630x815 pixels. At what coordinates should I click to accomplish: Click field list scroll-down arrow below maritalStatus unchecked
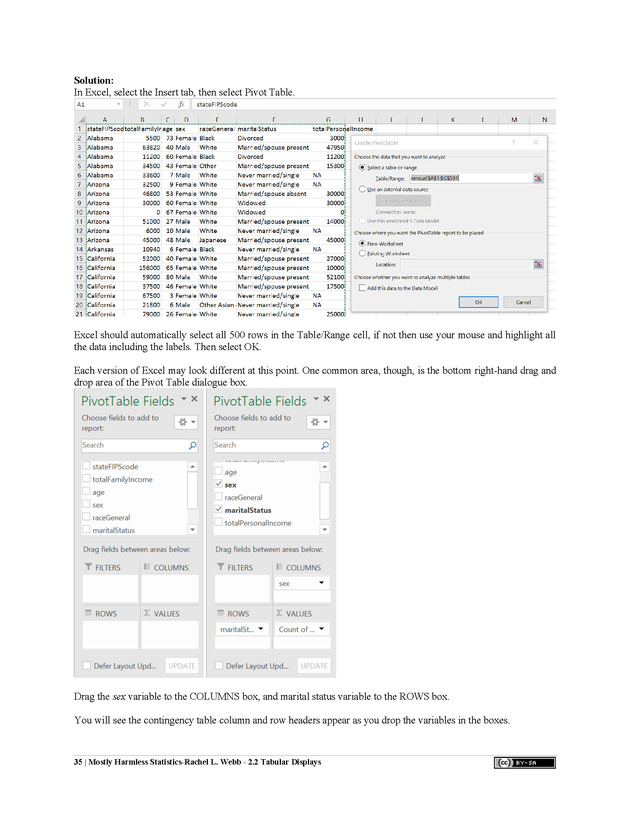point(192,530)
